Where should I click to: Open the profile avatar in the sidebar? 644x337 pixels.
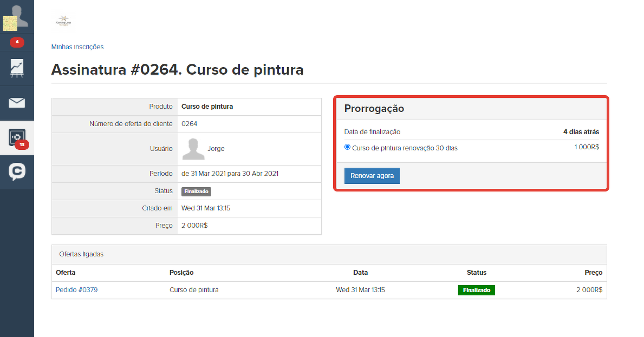point(17,17)
